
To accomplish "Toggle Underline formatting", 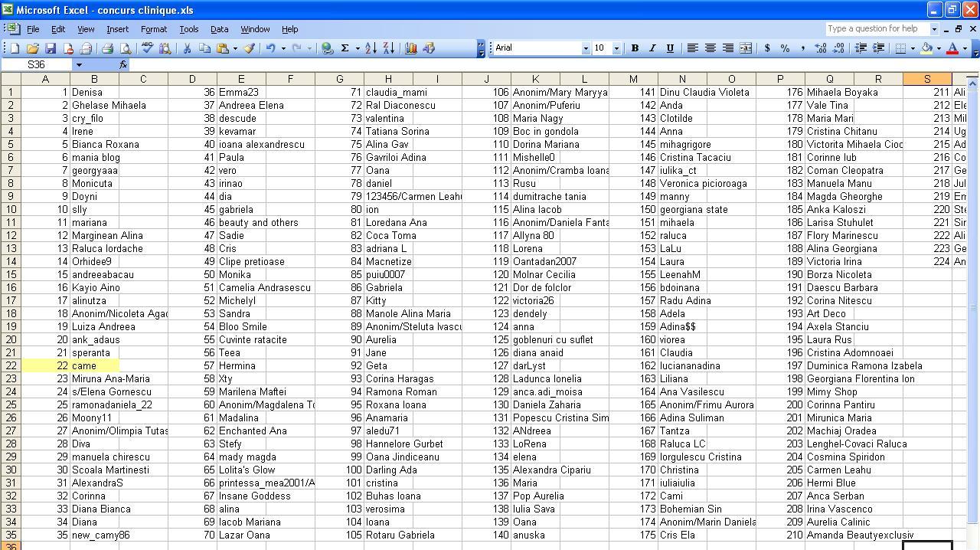I will tap(670, 48).
